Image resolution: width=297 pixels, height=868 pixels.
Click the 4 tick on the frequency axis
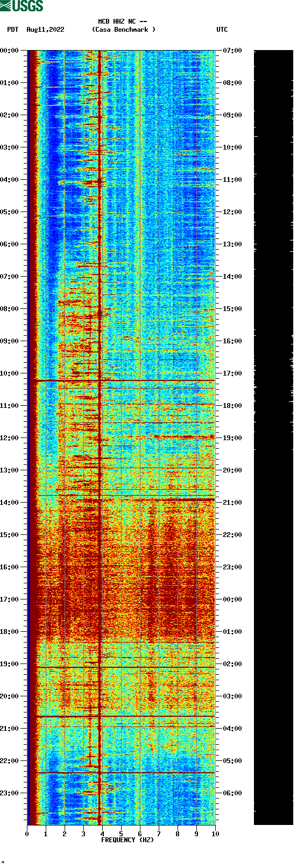click(102, 834)
